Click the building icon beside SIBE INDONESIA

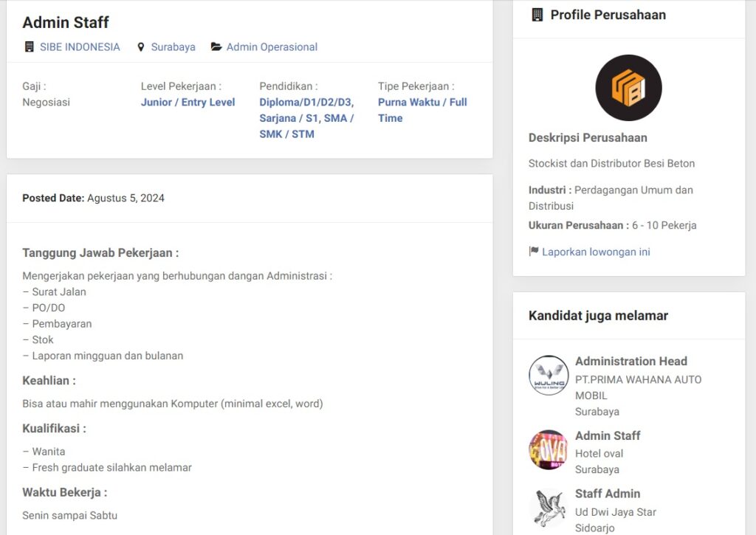click(30, 47)
